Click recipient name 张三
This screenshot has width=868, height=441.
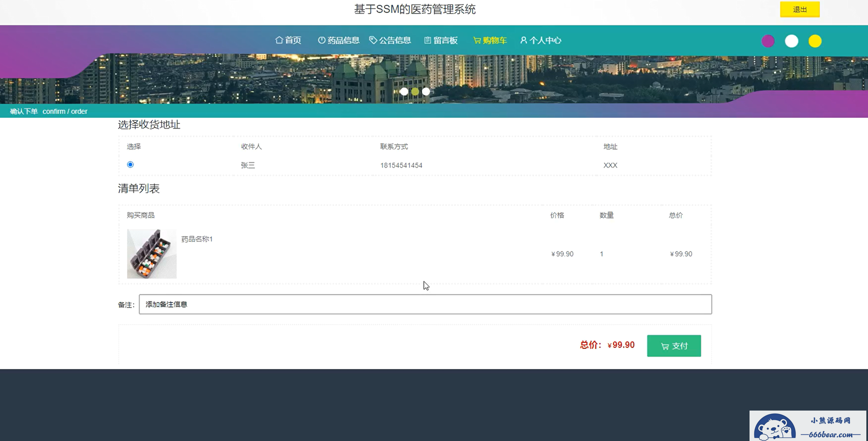pos(248,165)
